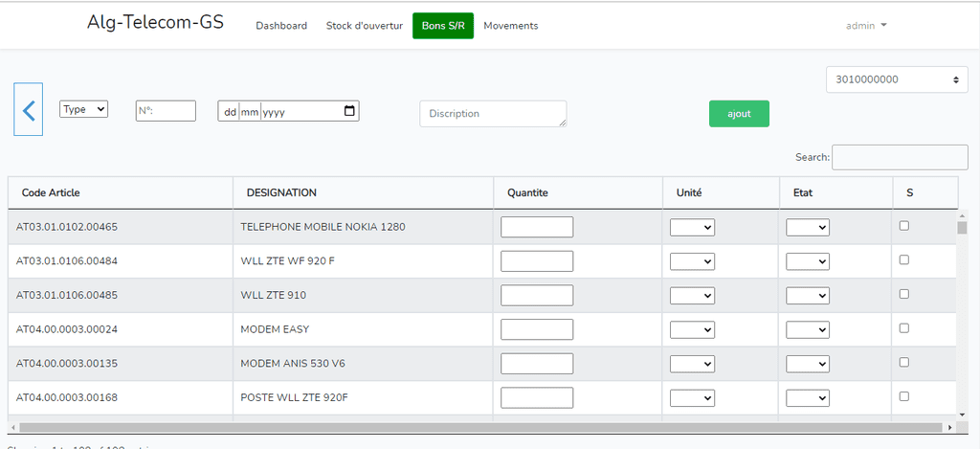
Task: Open the Movements page
Action: 511,26
